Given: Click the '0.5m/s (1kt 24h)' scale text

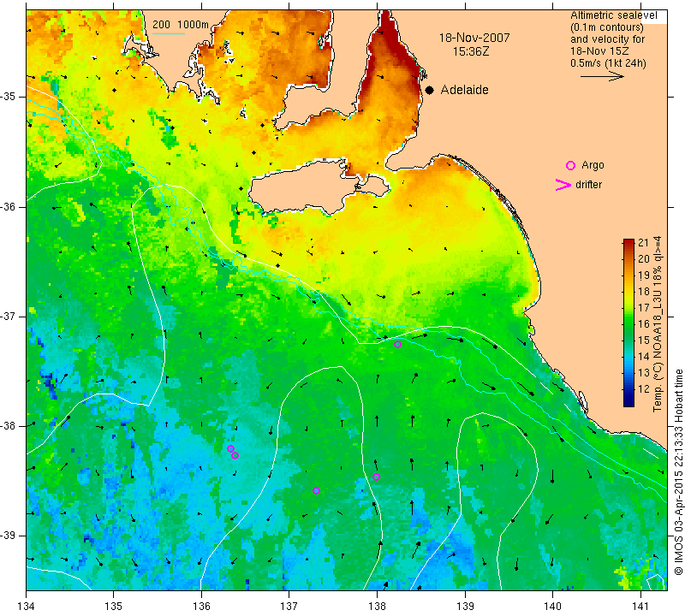Looking at the screenshot, I should 608,63.
